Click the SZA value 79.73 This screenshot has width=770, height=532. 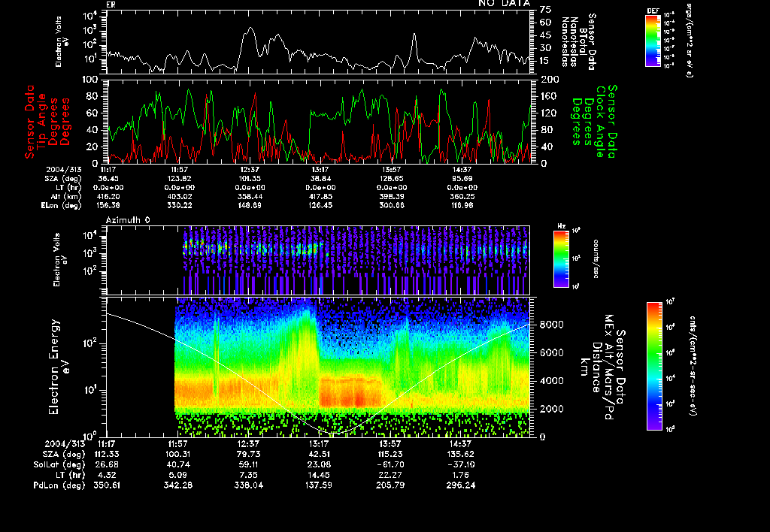tap(248, 455)
